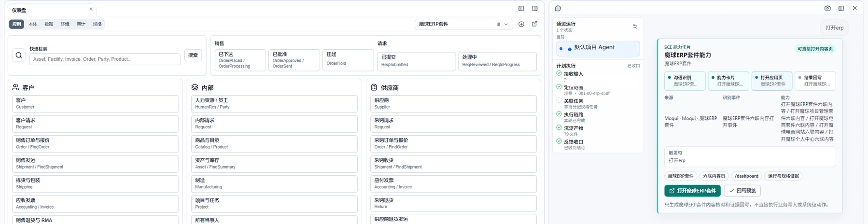Open 客户请求 Request card under 客户
The width and height of the screenshot is (868, 224).
click(x=95, y=124)
